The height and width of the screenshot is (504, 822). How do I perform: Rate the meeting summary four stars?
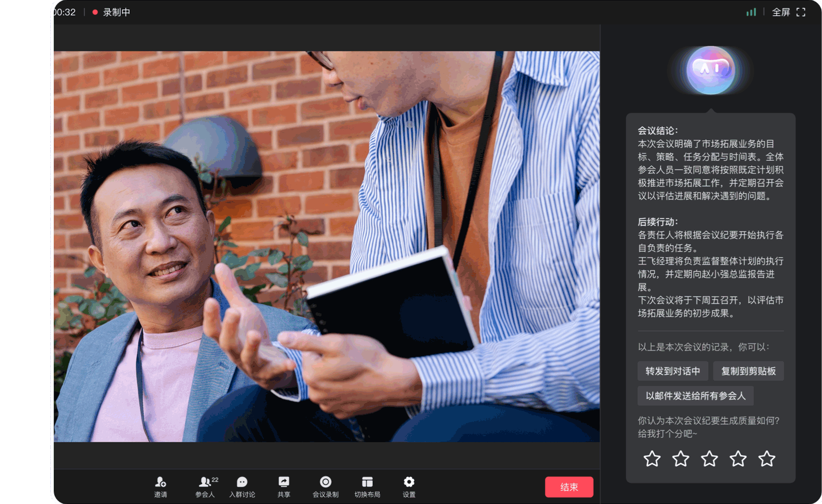coord(738,459)
